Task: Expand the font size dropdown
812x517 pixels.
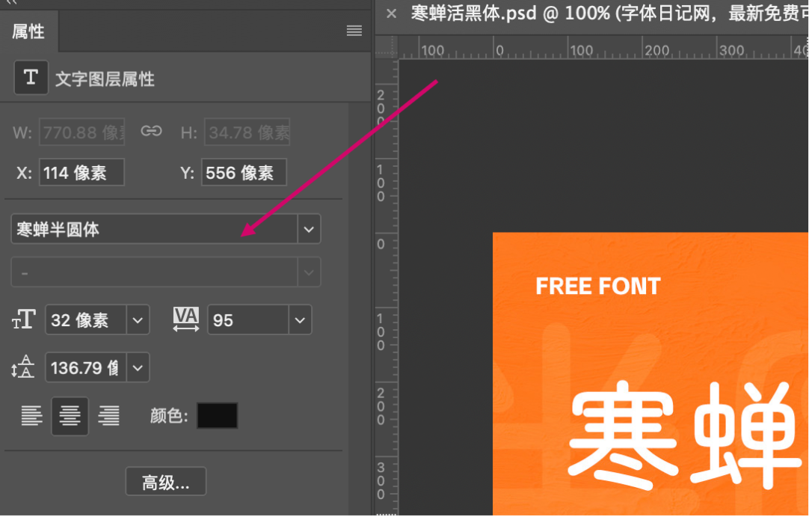Action: tap(138, 320)
